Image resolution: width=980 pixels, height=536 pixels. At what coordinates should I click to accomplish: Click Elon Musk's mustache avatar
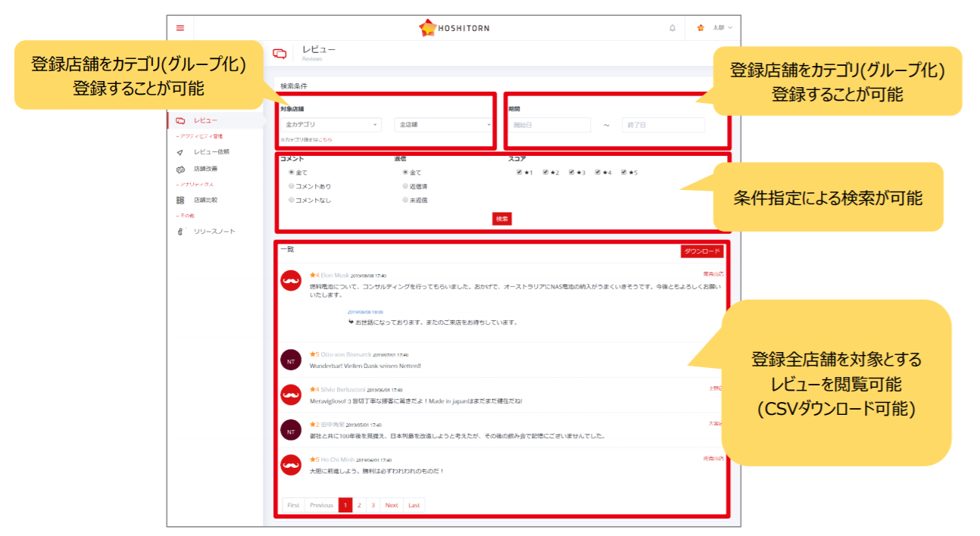pos(291,280)
